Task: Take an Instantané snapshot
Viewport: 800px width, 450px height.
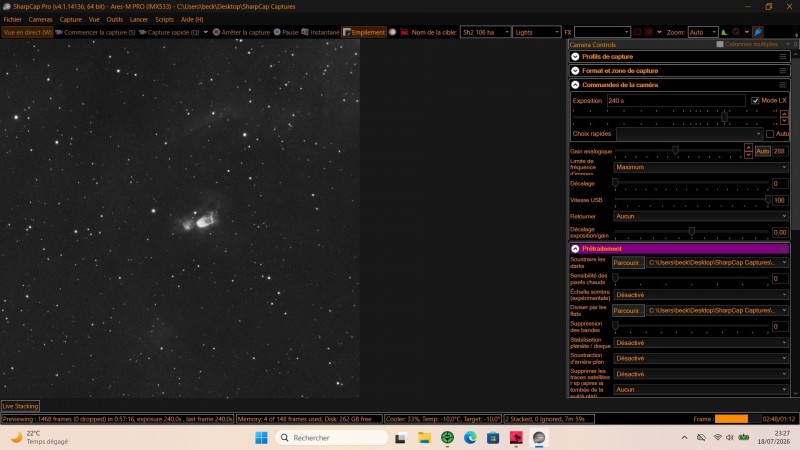Action: tap(320, 32)
